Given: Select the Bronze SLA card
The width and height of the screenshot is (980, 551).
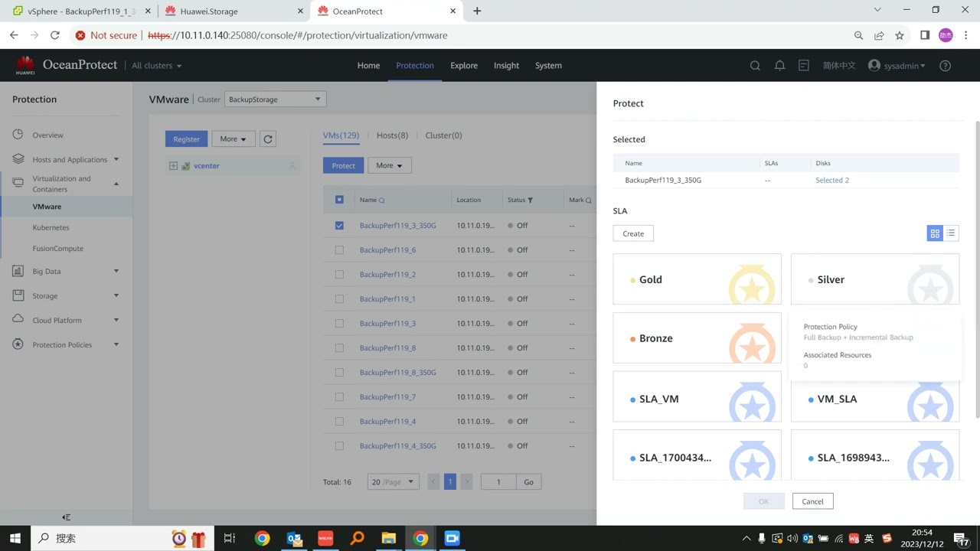Looking at the screenshot, I should click(697, 338).
